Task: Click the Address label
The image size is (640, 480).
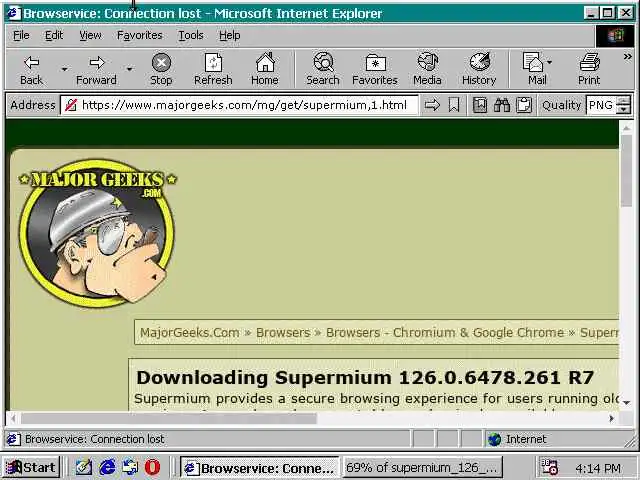Action: point(33,105)
